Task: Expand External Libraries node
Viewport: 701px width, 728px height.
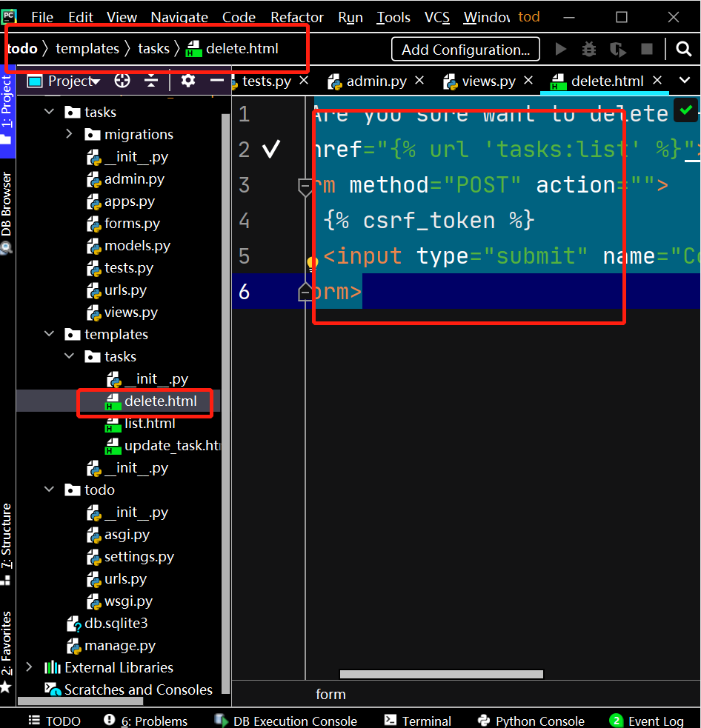Action: pyautogui.click(x=29, y=667)
